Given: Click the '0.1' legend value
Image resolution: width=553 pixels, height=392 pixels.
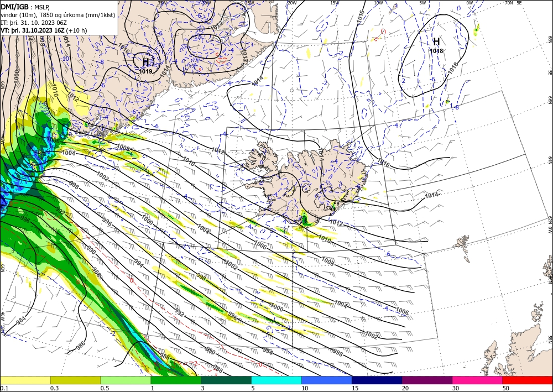Looking at the screenshot, I should [x=4, y=388].
